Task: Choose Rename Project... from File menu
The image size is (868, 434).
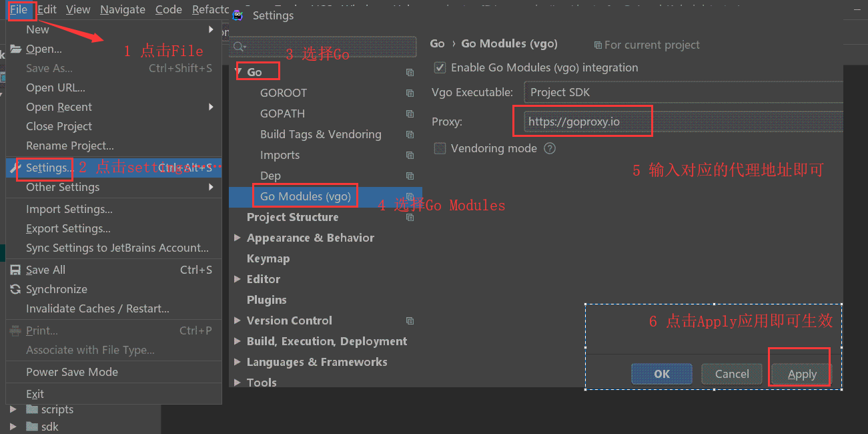Action: (113, 146)
